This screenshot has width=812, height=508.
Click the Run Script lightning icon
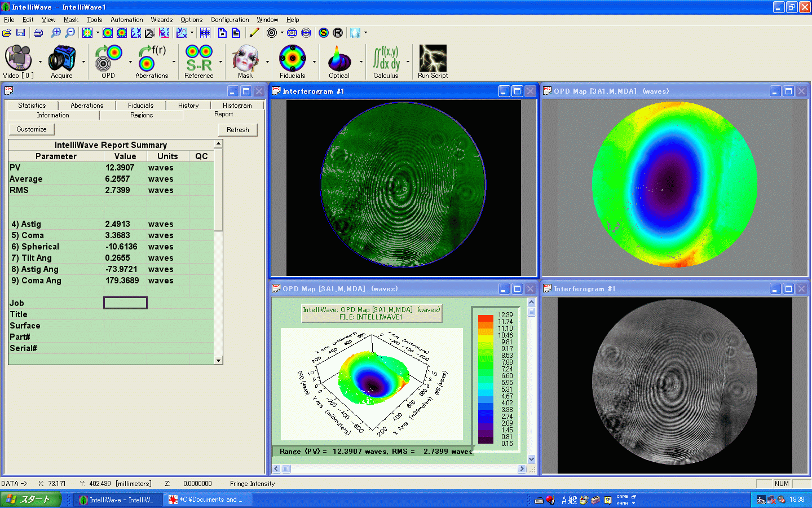click(433, 58)
